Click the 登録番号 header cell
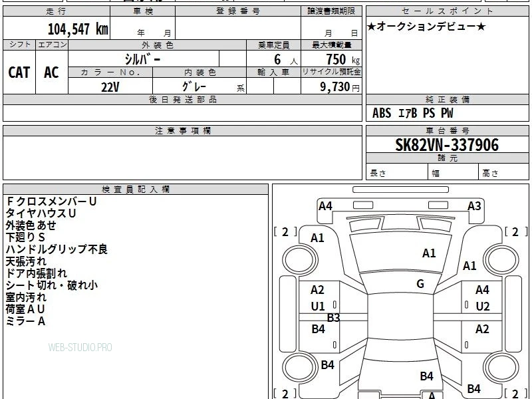This screenshot has width=532, height=399. [x=238, y=11]
